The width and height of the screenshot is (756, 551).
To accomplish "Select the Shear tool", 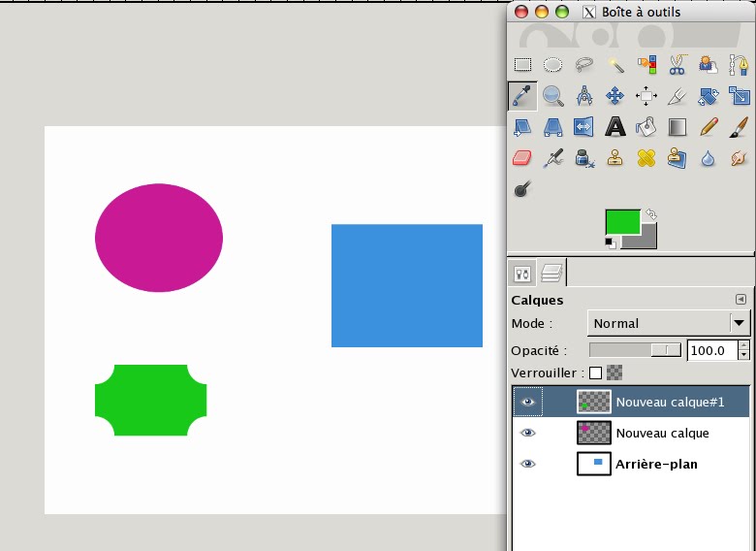I will pos(522,127).
